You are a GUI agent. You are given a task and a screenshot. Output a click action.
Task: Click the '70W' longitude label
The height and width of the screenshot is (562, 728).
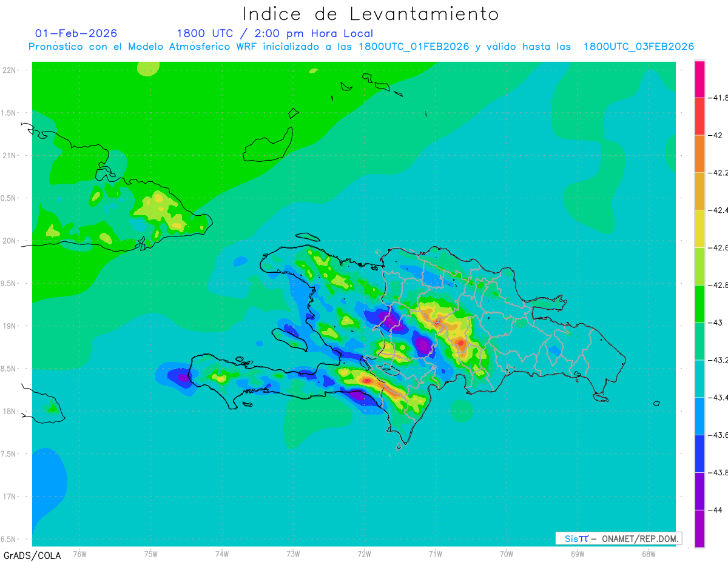pos(507,554)
